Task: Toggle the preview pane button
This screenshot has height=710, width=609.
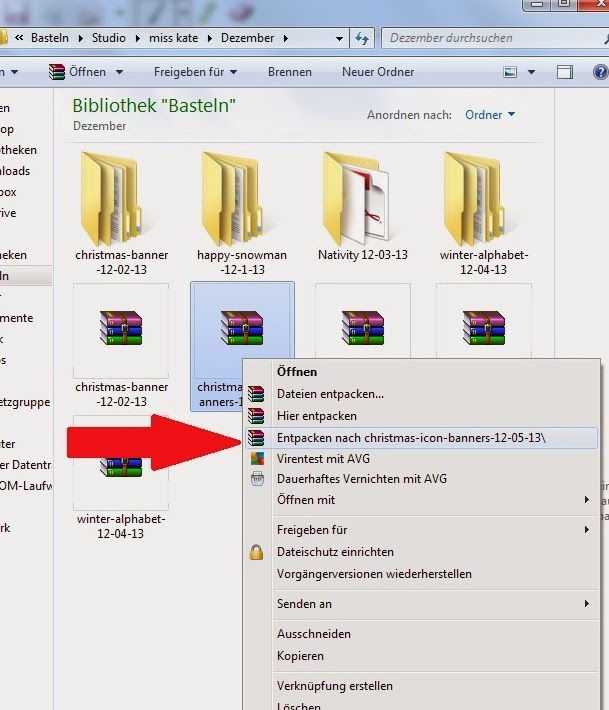Action: coord(565,72)
